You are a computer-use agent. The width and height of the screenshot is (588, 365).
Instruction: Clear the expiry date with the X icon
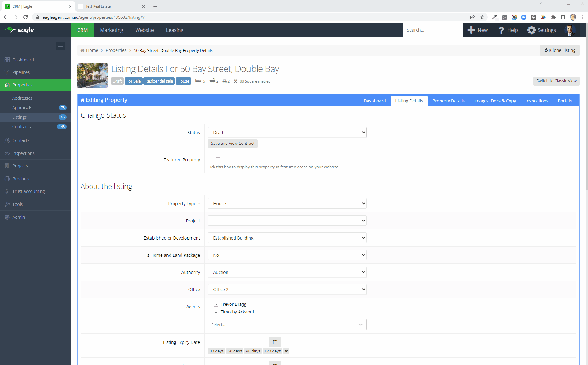click(286, 351)
